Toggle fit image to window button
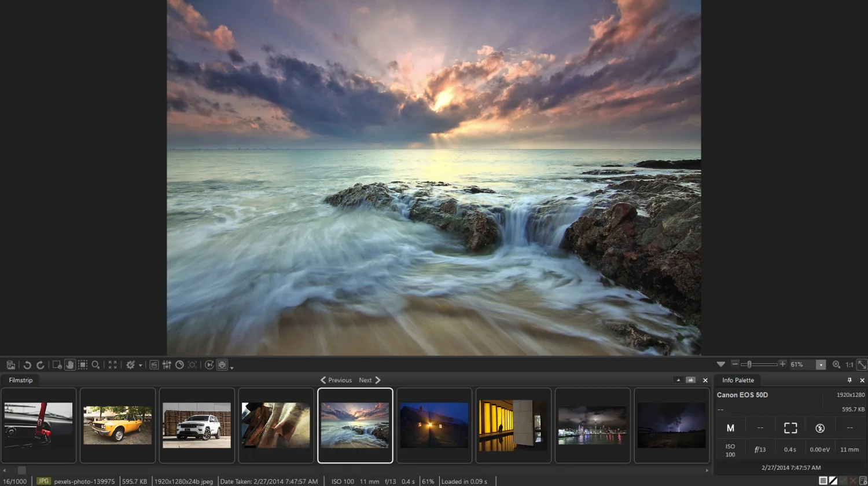 pyautogui.click(x=862, y=364)
